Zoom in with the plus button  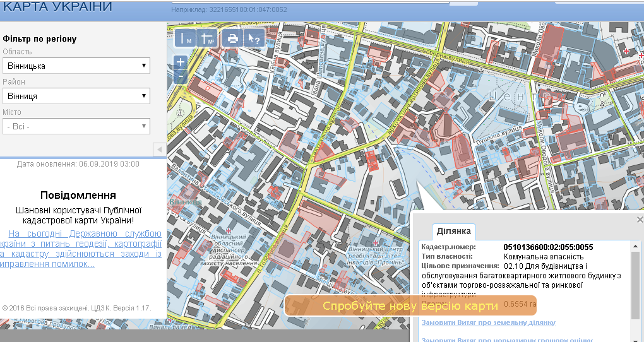coord(181,62)
